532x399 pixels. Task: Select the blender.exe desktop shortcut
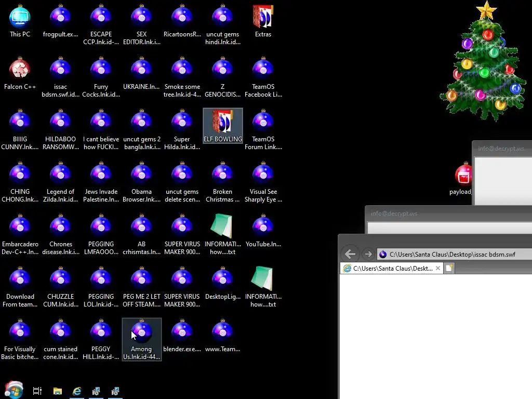pos(182,336)
